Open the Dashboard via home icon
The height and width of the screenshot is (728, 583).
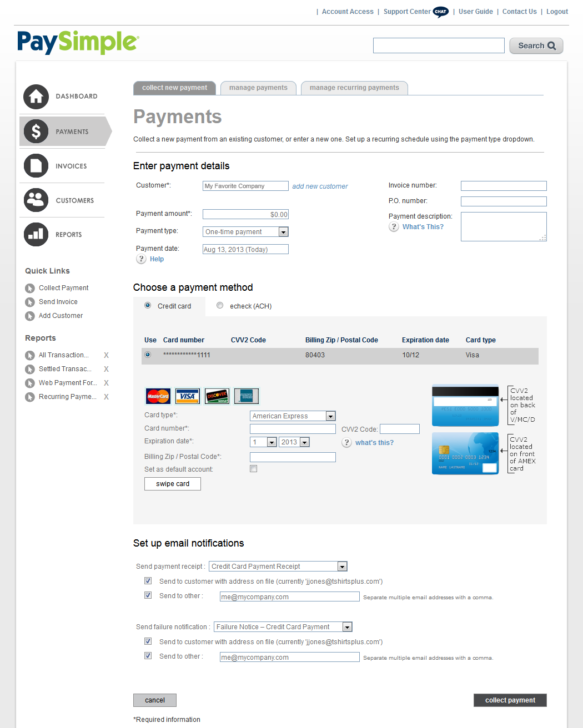tap(36, 97)
